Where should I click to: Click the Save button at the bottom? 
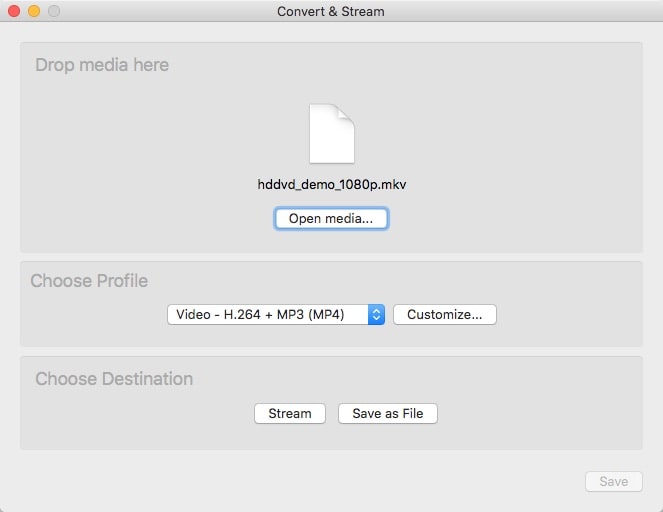click(613, 481)
